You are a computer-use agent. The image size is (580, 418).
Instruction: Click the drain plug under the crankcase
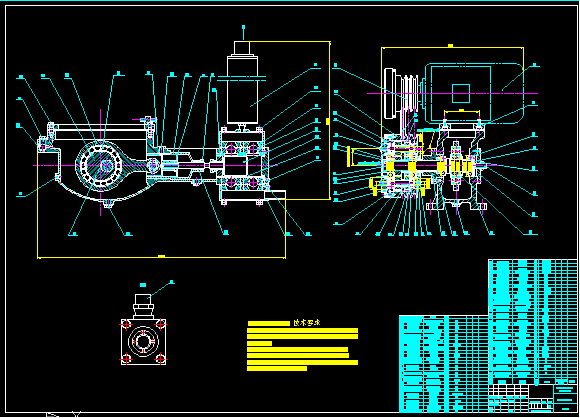[108, 203]
